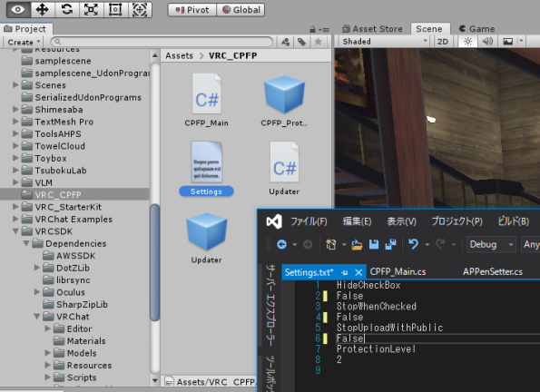Image resolution: width=540 pixels, height=392 pixels.
Task: Open the Project tab
Action: (25, 29)
